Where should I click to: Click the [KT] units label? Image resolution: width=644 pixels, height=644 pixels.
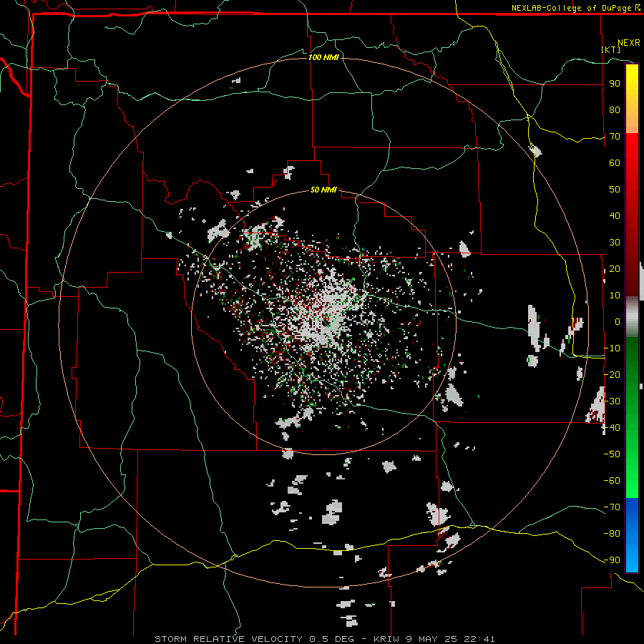(x=611, y=49)
